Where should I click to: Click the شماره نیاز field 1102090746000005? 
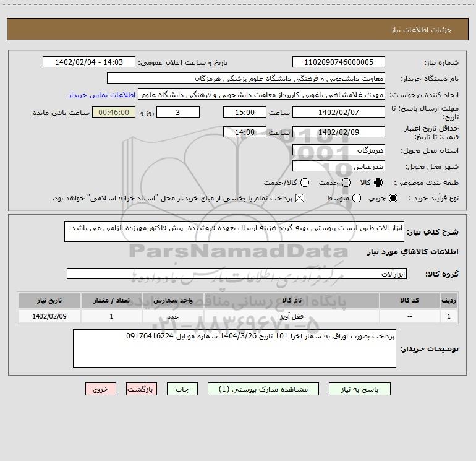pyautogui.click(x=339, y=62)
